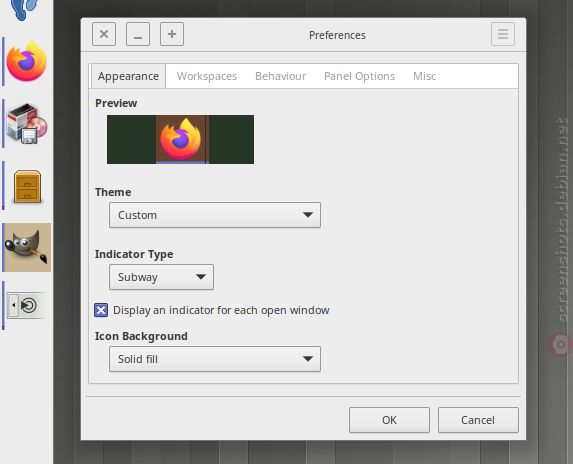Select the Appearance tab

click(128, 76)
